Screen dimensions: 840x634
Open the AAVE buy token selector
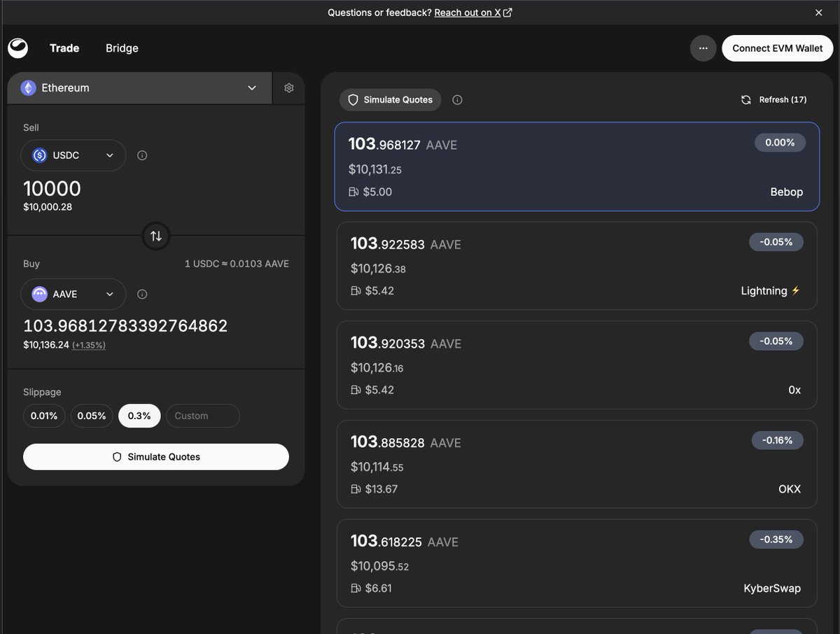point(73,295)
